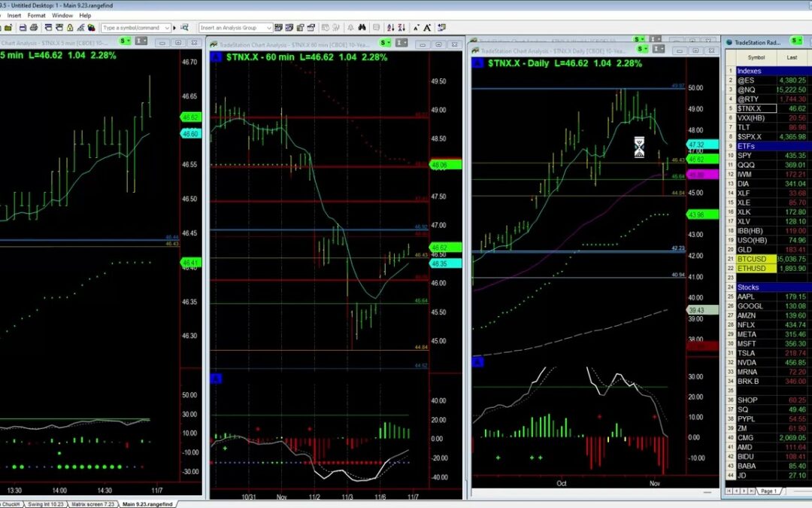Open the Help menu
Screen dimensions: 812x508
tap(85, 16)
